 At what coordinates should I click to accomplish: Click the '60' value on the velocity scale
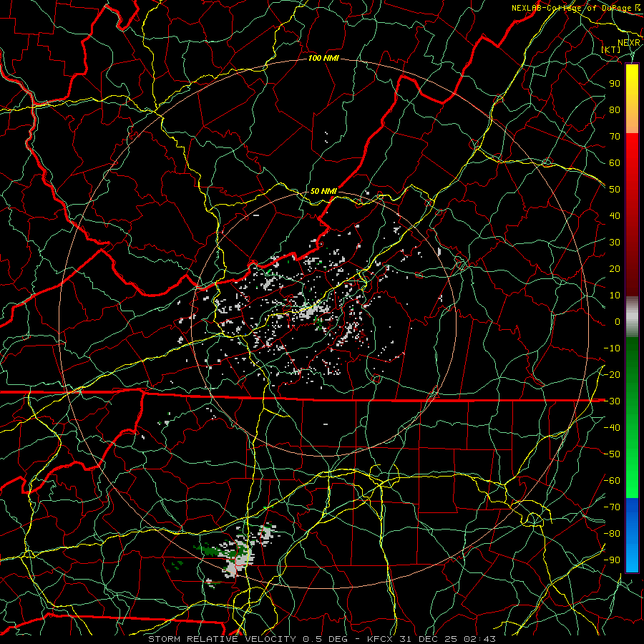tap(615, 163)
